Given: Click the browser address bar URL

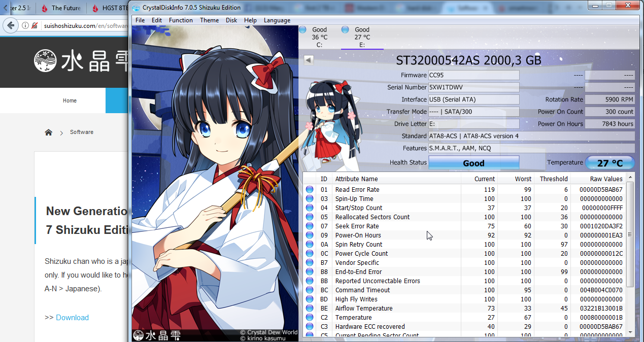Looking at the screenshot, I should point(86,25).
